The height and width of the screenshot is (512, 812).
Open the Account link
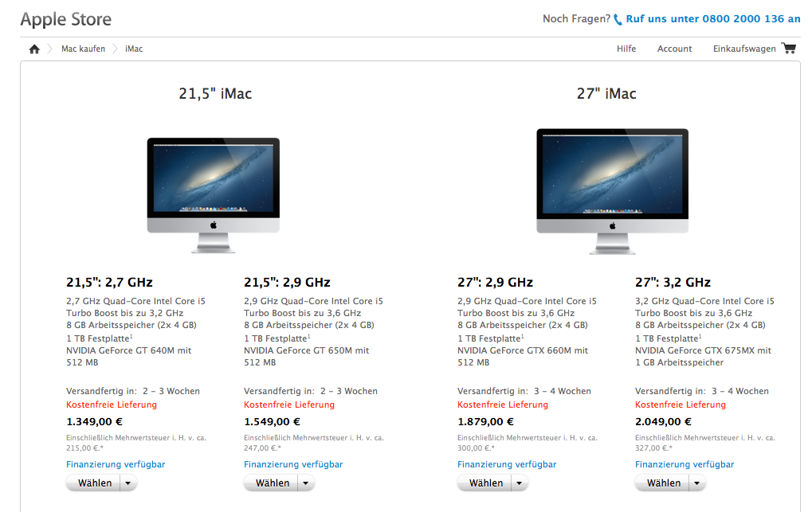point(674,49)
